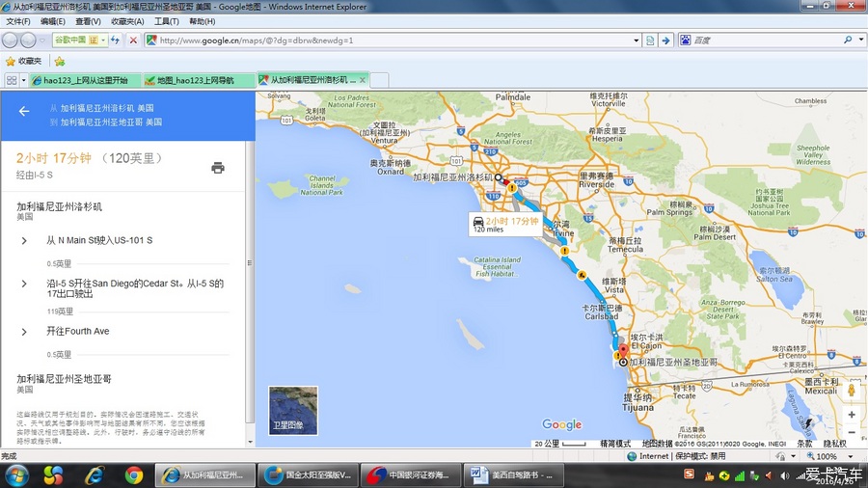Open the Quick Tabs grid icon
Screen dimensions: 868x488
[x=11, y=80]
